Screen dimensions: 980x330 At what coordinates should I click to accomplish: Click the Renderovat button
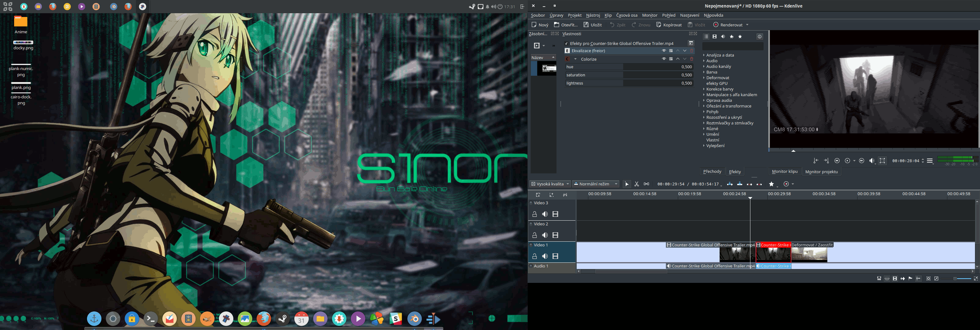pos(727,25)
